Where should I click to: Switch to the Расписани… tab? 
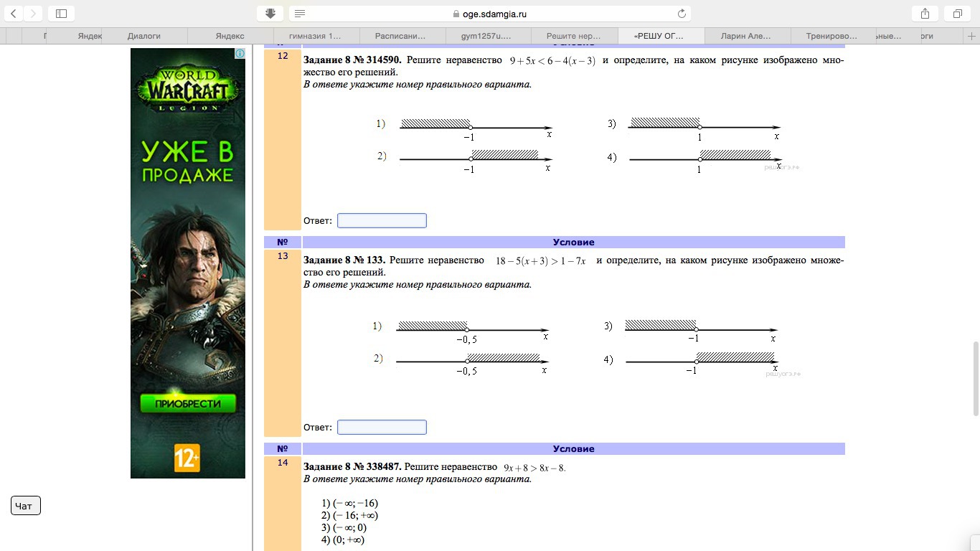(x=402, y=35)
